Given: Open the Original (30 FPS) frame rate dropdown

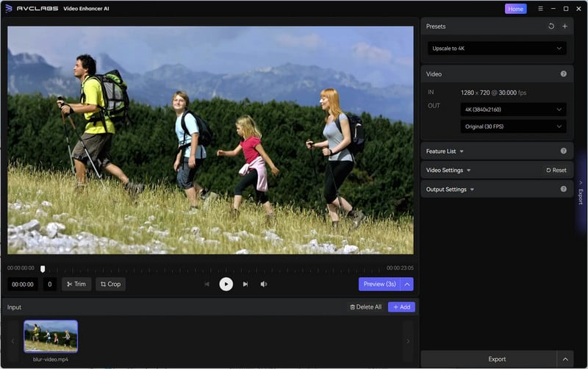Looking at the screenshot, I should [513, 126].
